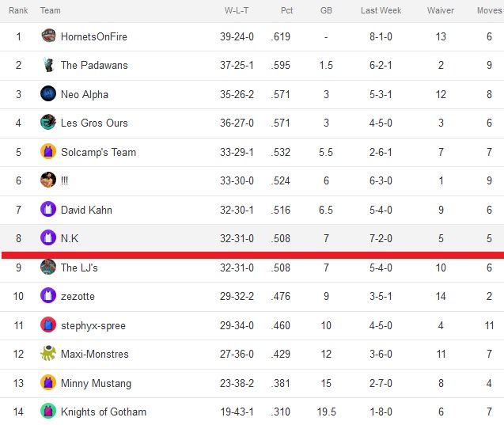The width and height of the screenshot is (504, 425).
Task: Click the HornetsOnFire team logo icon
Action: click(48, 36)
